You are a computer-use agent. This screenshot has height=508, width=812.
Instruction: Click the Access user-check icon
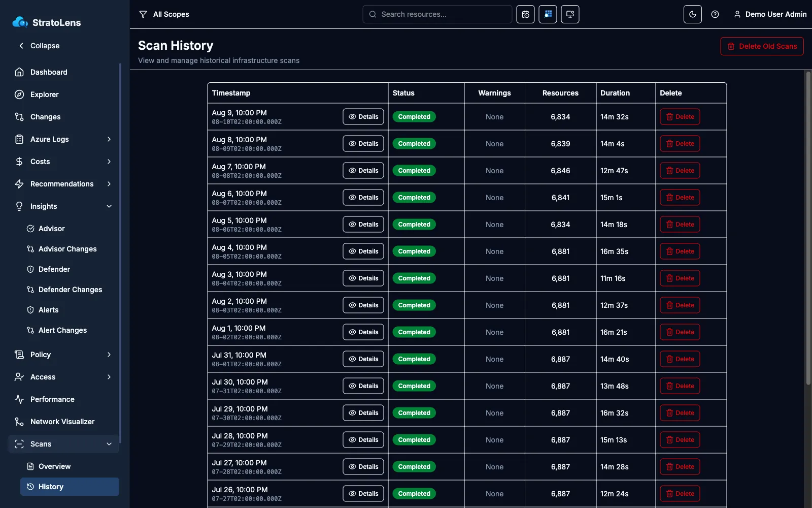(x=19, y=377)
